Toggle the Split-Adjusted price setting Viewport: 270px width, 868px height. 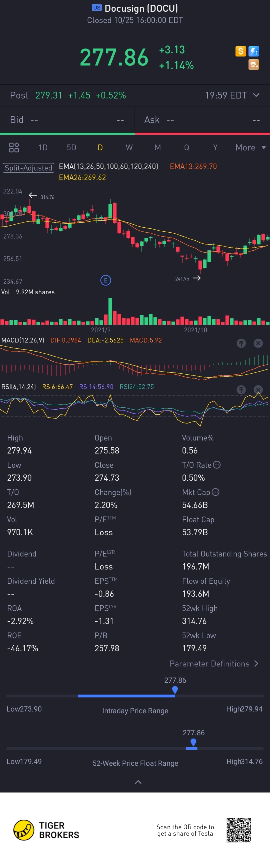(x=28, y=168)
